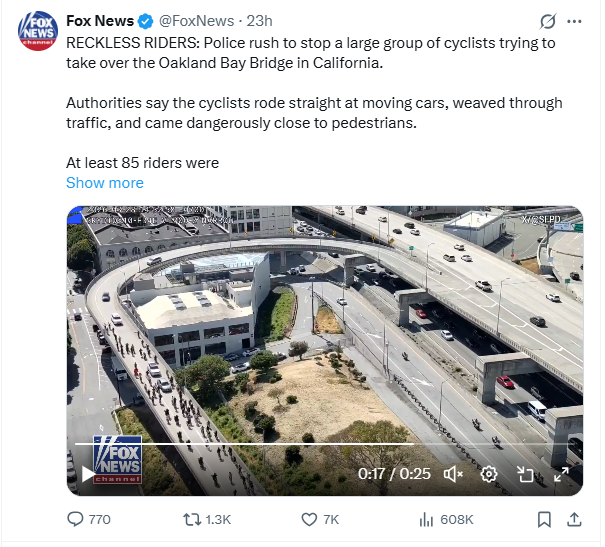Open the three-dot more options menu
605x547 pixels.
574,22
